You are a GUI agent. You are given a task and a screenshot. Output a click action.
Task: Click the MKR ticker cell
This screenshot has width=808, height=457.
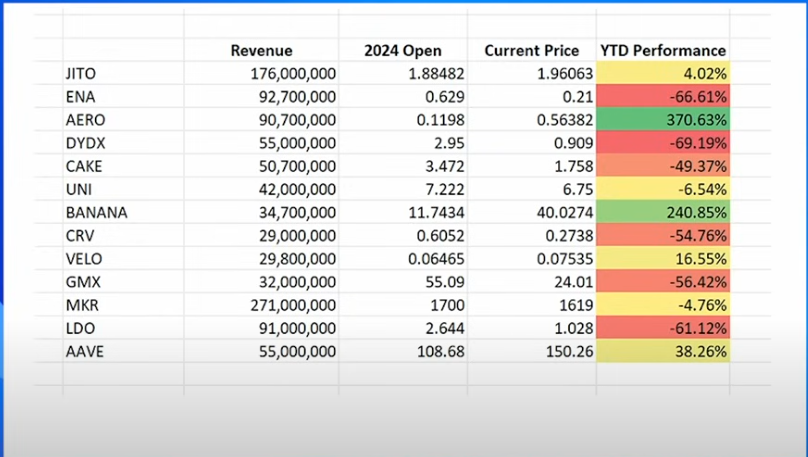point(124,306)
